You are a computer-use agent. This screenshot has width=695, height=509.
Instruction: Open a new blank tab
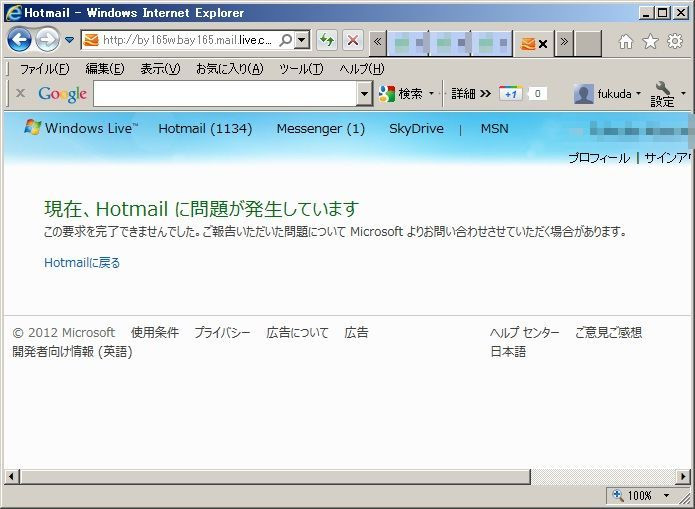(x=588, y=43)
